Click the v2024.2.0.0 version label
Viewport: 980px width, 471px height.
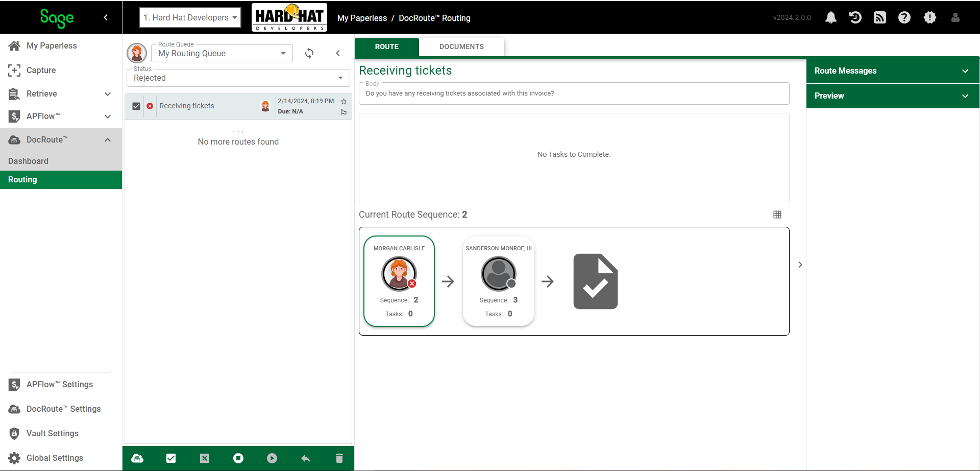coord(792,17)
